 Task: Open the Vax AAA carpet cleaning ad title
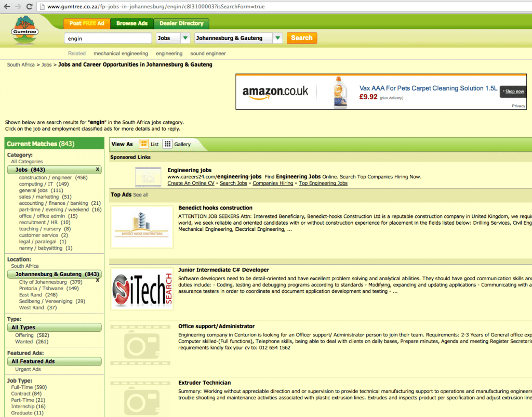click(x=428, y=88)
